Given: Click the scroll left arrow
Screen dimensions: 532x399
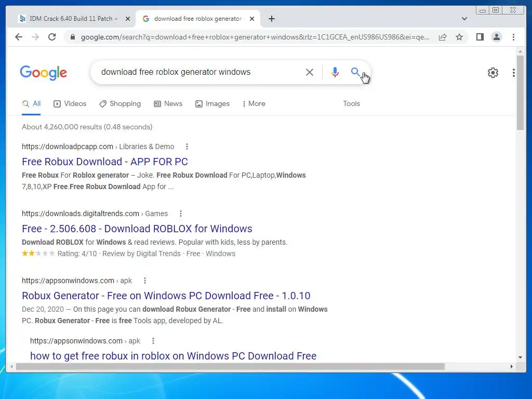Looking at the screenshot, I should click(11, 366).
